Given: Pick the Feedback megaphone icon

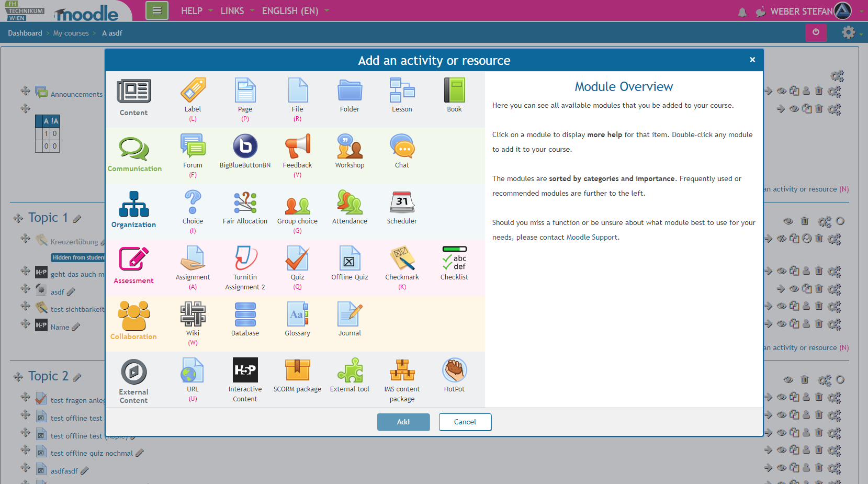Looking at the screenshot, I should coord(297,146).
